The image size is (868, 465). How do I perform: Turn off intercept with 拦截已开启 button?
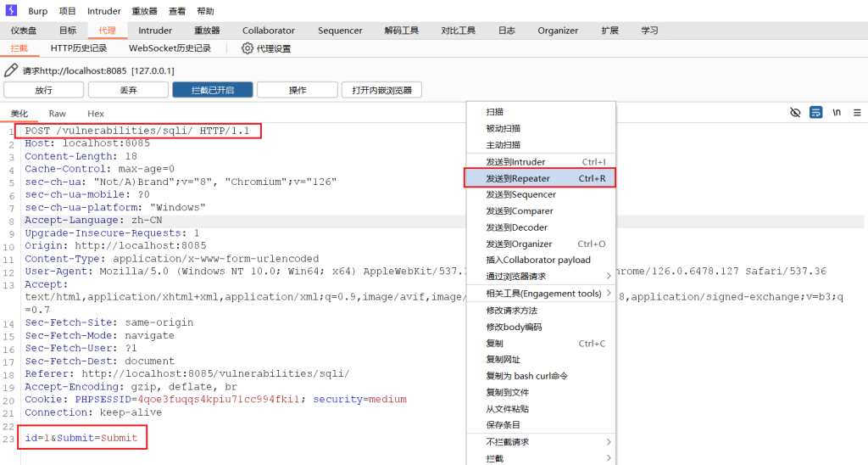[x=212, y=90]
